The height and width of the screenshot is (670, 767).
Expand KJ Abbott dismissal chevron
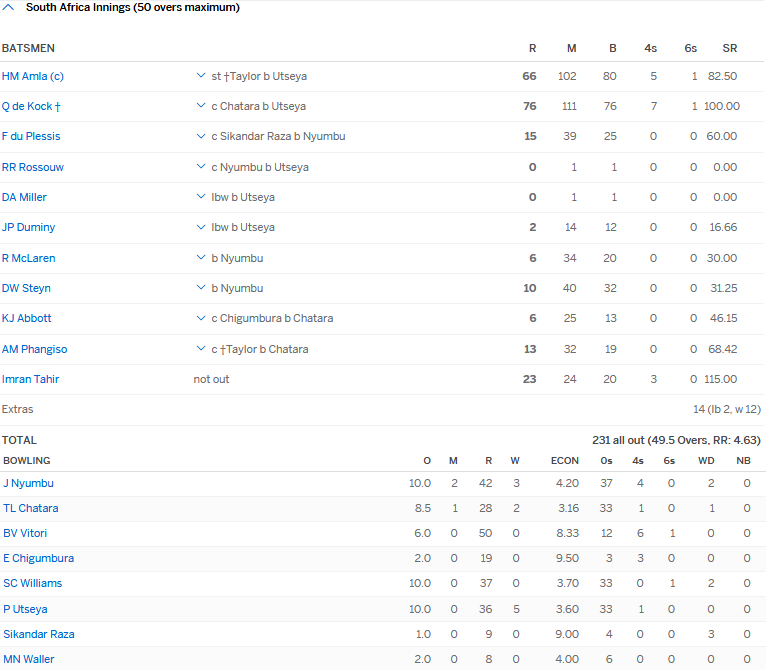(201, 318)
